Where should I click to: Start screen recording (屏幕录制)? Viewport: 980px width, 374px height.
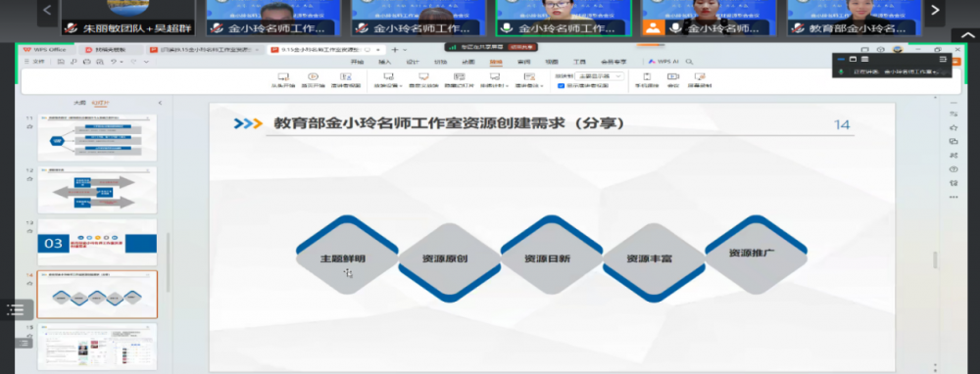[700, 80]
